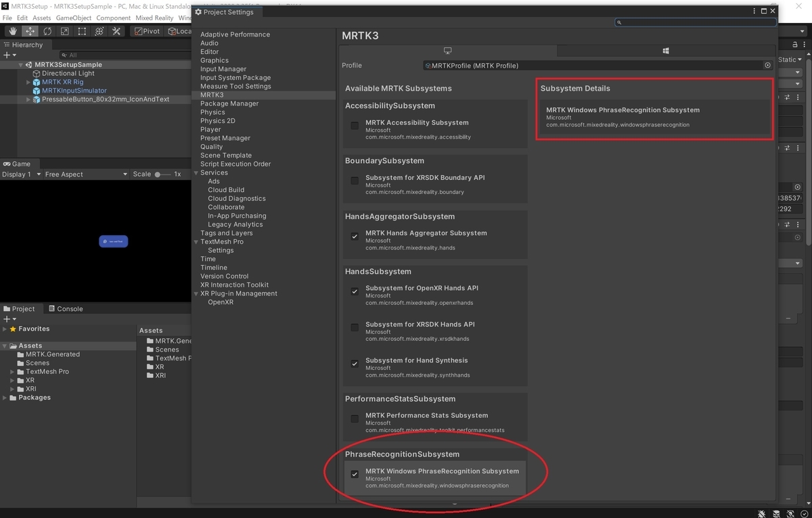Enable MRTK Accessibility Subsystem checkbox
The image size is (812, 518).
[x=355, y=126]
